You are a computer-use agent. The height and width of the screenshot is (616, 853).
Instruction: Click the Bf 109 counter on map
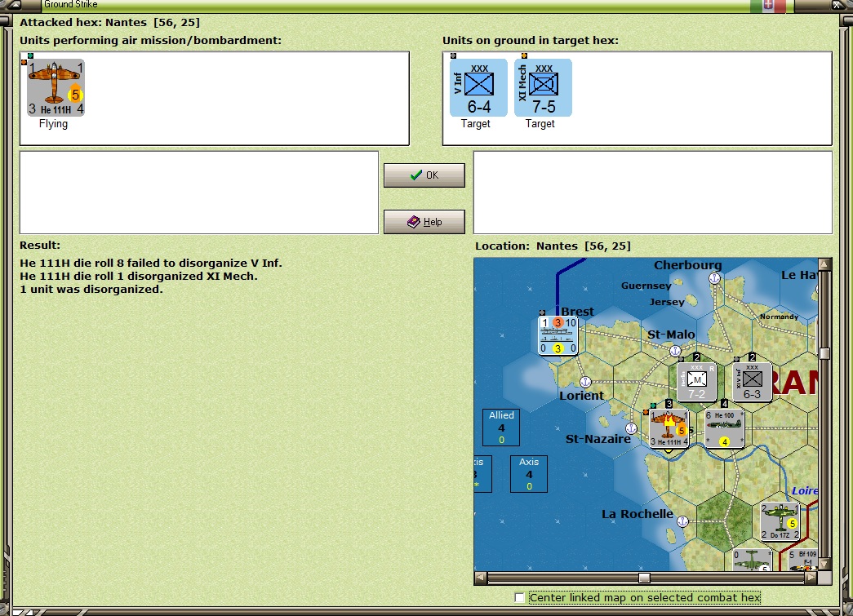point(803,560)
